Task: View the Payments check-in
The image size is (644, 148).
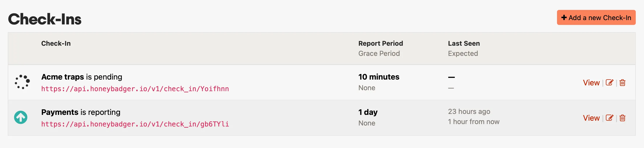Action: click(591, 118)
